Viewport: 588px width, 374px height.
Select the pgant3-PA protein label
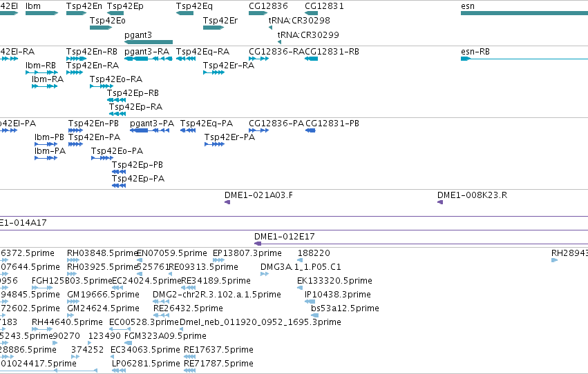152,123
